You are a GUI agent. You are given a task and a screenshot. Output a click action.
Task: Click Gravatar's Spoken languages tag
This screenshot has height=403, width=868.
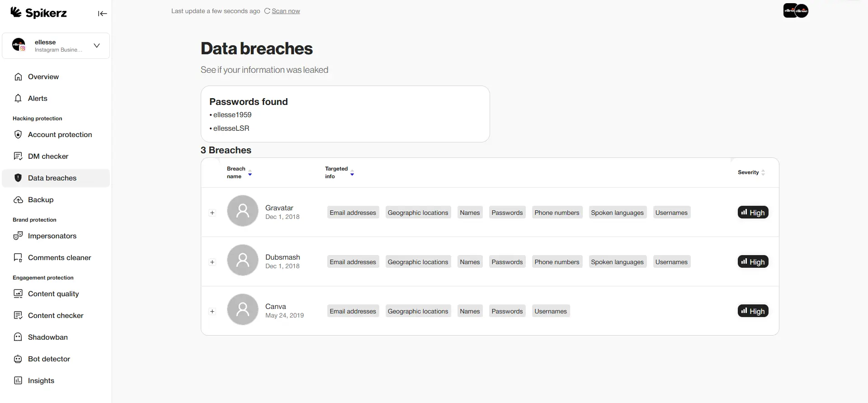tap(617, 213)
